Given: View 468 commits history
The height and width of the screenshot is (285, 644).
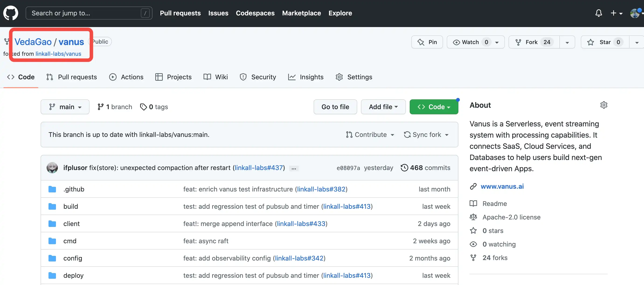Looking at the screenshot, I should tap(425, 167).
